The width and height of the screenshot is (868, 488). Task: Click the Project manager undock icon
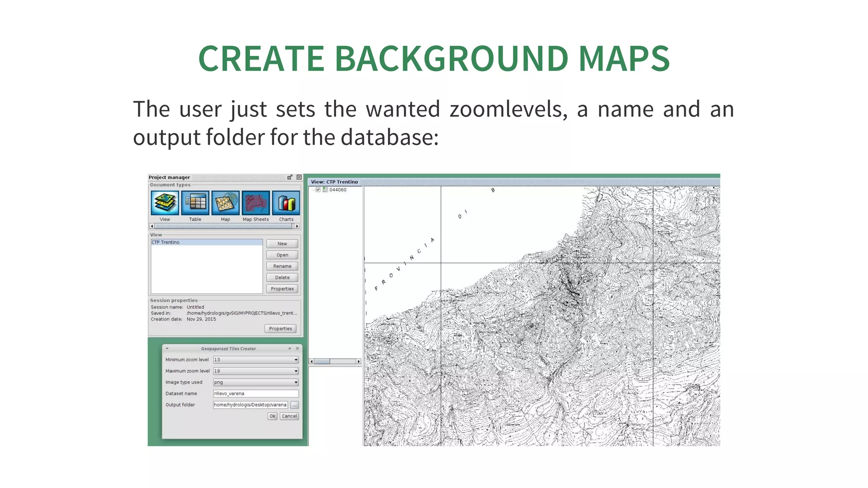point(290,177)
